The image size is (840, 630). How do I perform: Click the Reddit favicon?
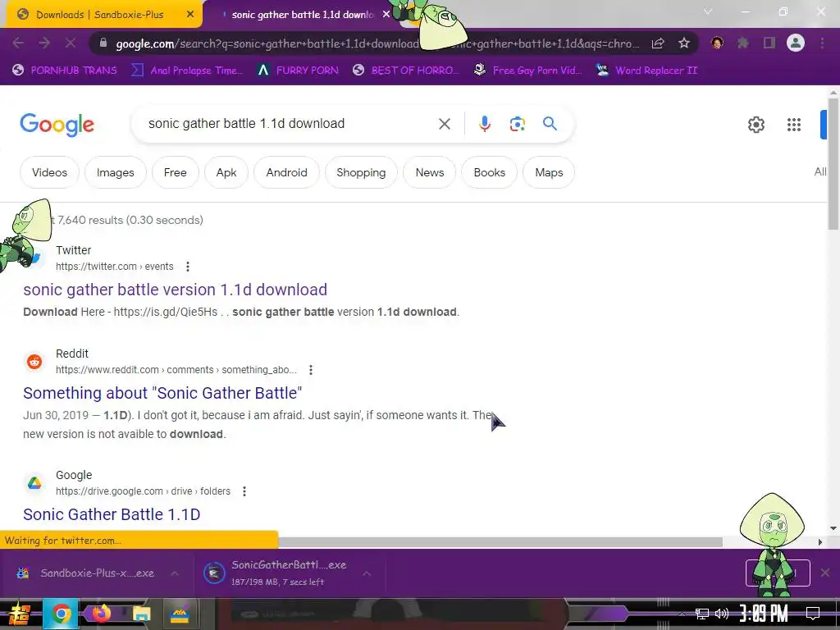click(x=34, y=362)
